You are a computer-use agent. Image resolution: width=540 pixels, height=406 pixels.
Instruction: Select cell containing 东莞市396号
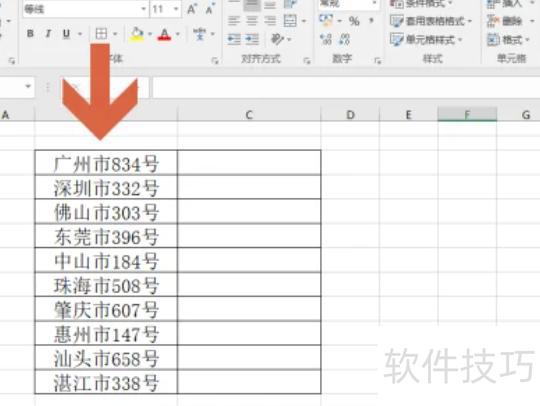(x=106, y=236)
